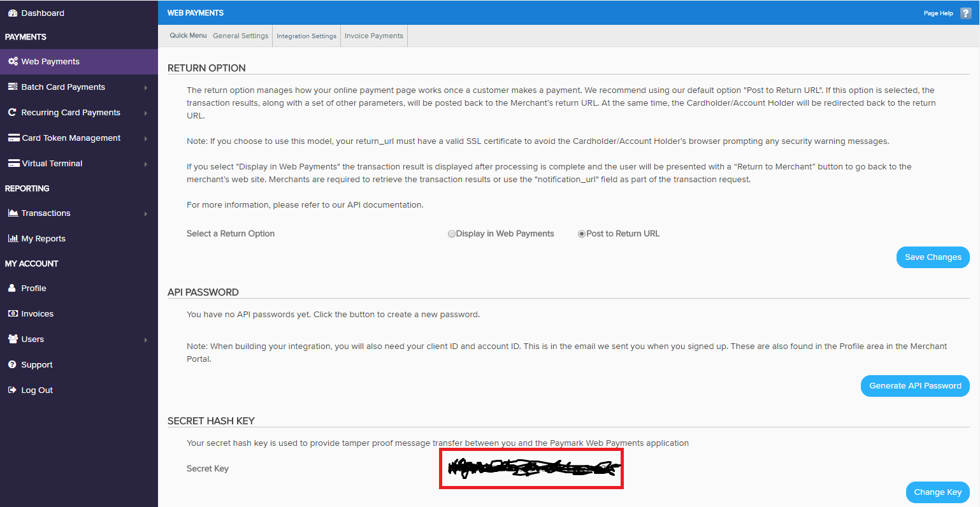This screenshot has width=980, height=507.
Task: Open Invoices via its sidebar icon
Action: [13, 313]
